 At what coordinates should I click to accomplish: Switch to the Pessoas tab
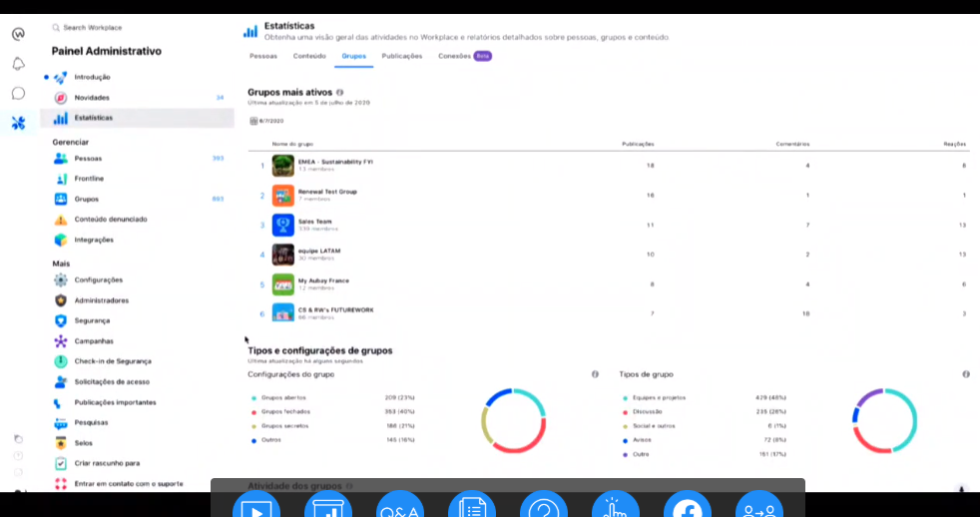coord(263,56)
